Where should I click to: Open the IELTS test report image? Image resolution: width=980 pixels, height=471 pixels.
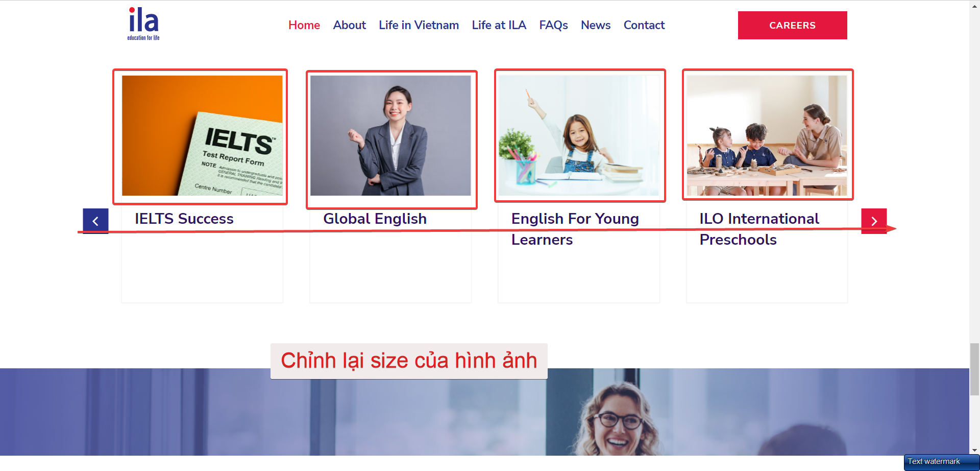(202, 135)
